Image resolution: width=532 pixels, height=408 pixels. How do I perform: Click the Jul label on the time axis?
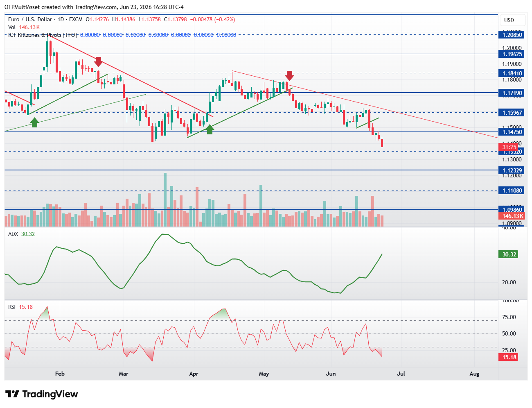401,374
